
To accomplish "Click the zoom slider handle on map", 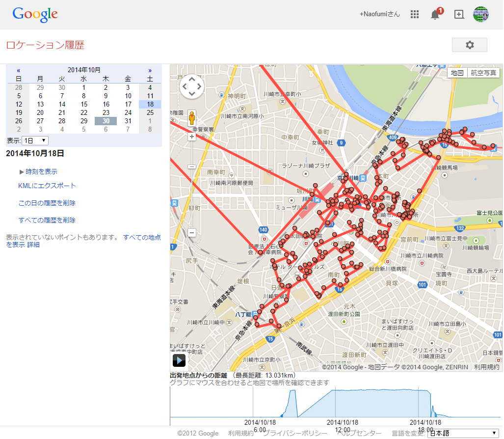I will coord(192,166).
